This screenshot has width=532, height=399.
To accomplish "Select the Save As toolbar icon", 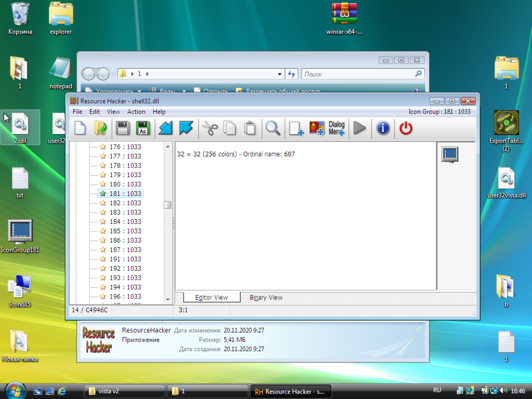I will click(x=144, y=128).
